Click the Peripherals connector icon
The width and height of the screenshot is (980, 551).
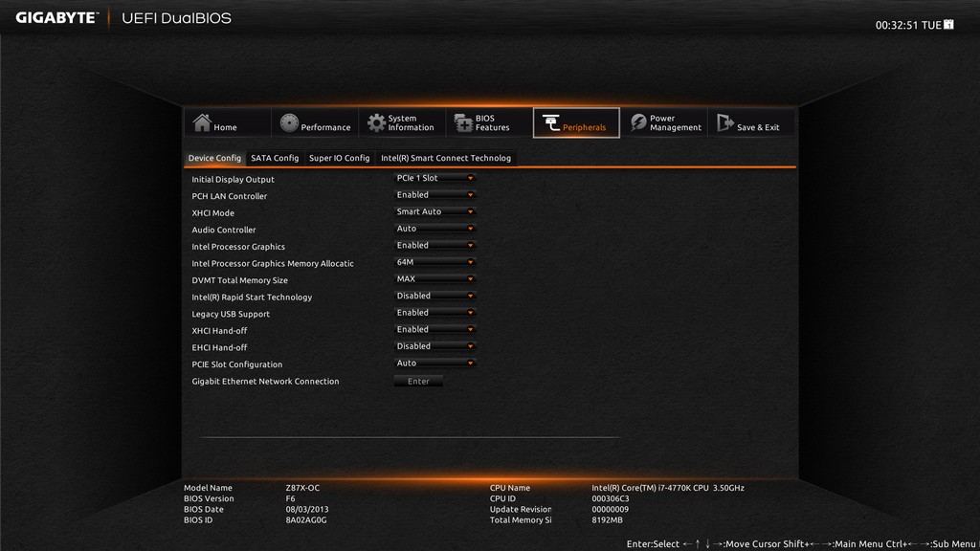coord(550,123)
